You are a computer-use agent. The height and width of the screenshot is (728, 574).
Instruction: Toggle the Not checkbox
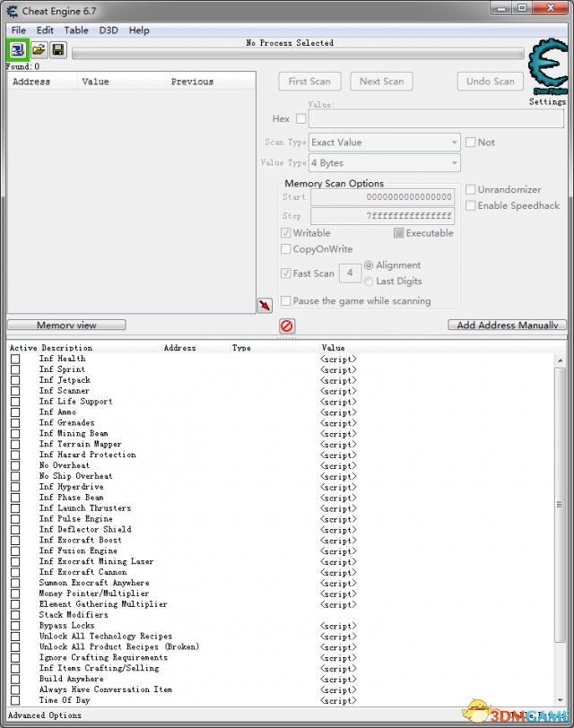[x=471, y=142]
